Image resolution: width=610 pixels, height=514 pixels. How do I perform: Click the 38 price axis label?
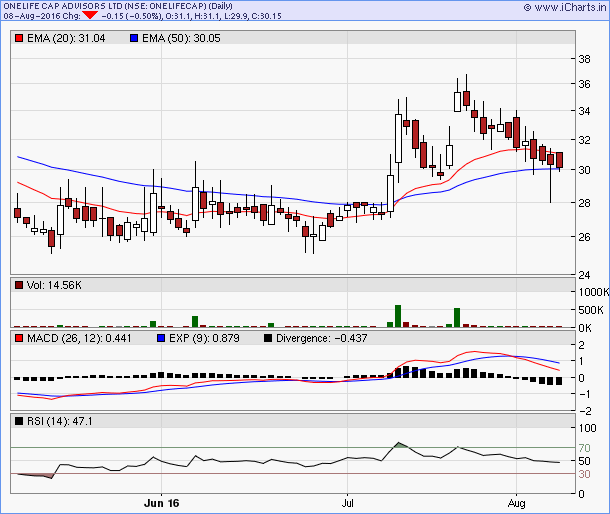point(584,59)
